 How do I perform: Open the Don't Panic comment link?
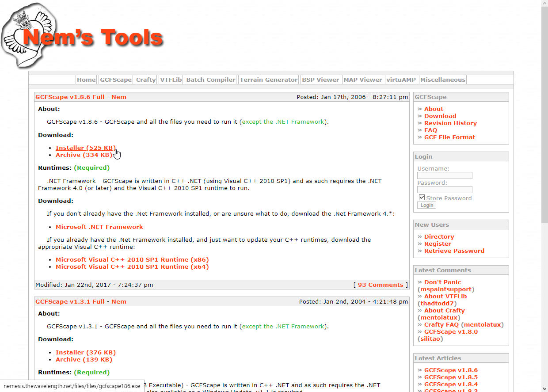442,282
